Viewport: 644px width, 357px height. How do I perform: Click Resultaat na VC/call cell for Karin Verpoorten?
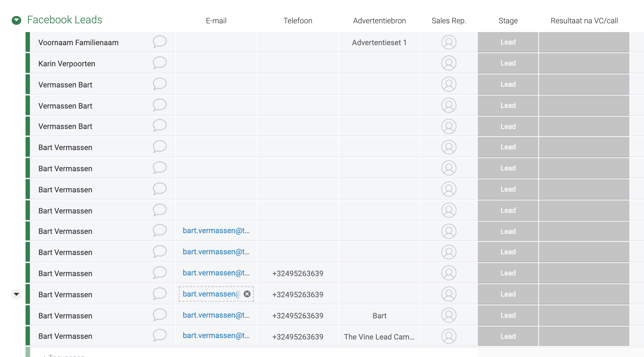pyautogui.click(x=584, y=63)
